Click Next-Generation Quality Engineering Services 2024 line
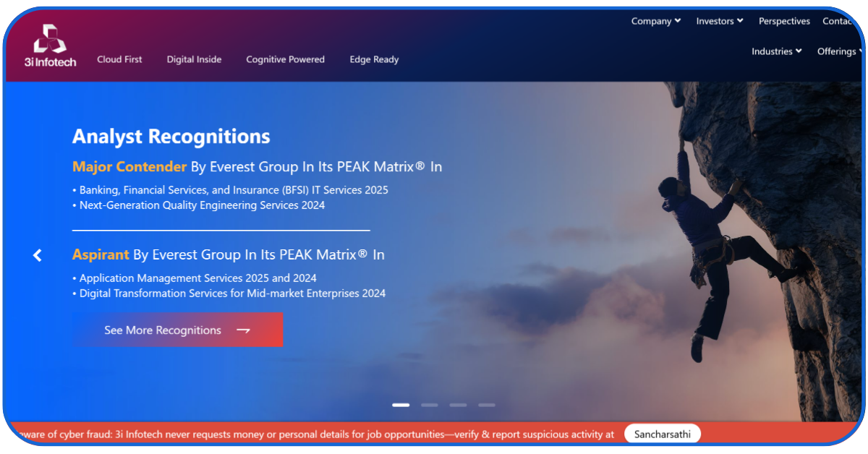The width and height of the screenshot is (868, 454). point(199,205)
